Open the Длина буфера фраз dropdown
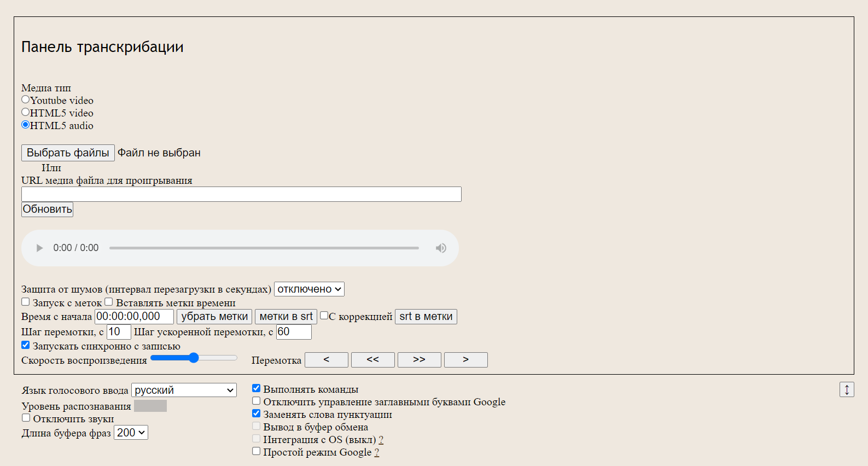Viewport: 868px width, 466px height. click(x=131, y=433)
